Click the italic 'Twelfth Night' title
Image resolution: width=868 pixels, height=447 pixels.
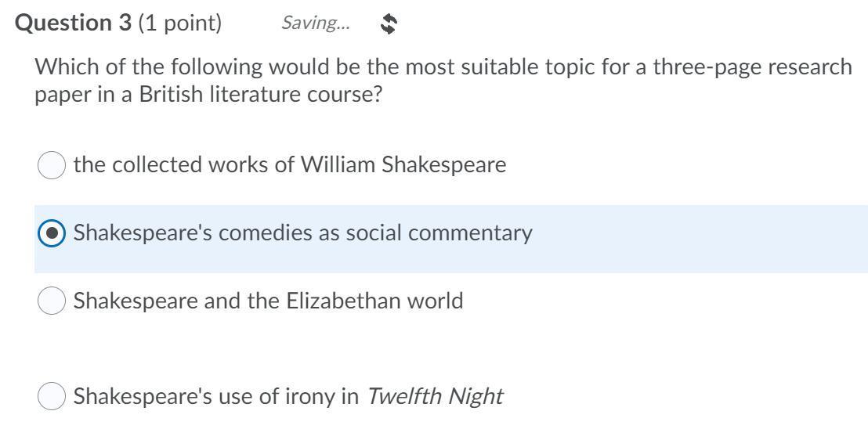coord(435,397)
